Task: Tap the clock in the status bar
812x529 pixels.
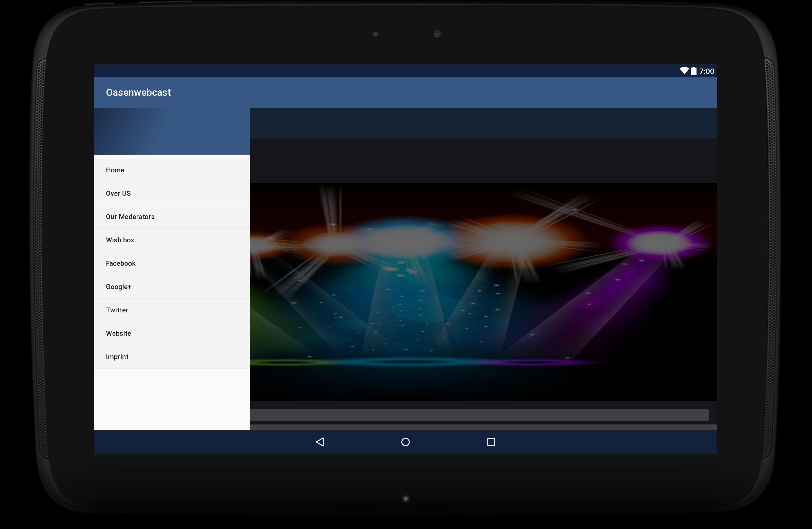Action: point(706,71)
